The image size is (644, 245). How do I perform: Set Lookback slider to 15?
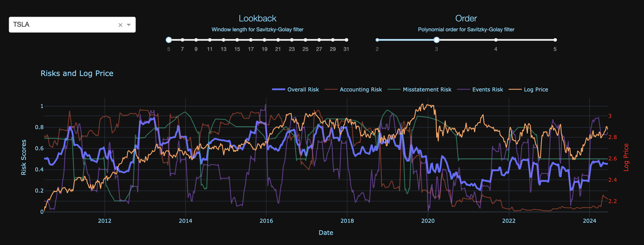(237, 40)
